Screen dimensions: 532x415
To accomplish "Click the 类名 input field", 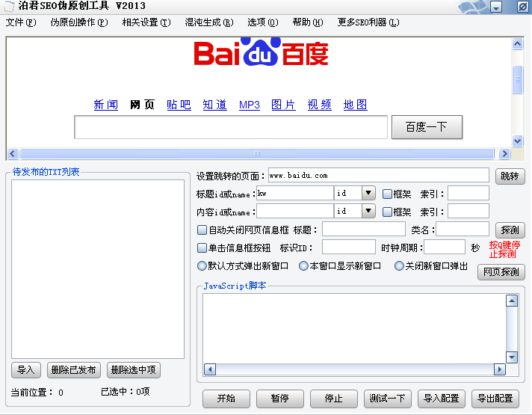I will coord(463,230).
